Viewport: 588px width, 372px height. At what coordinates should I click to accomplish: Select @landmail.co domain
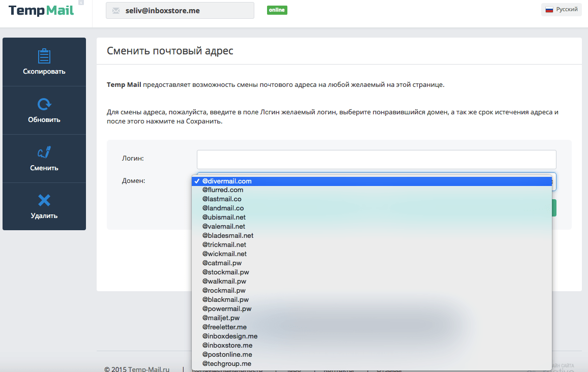[x=372, y=208]
